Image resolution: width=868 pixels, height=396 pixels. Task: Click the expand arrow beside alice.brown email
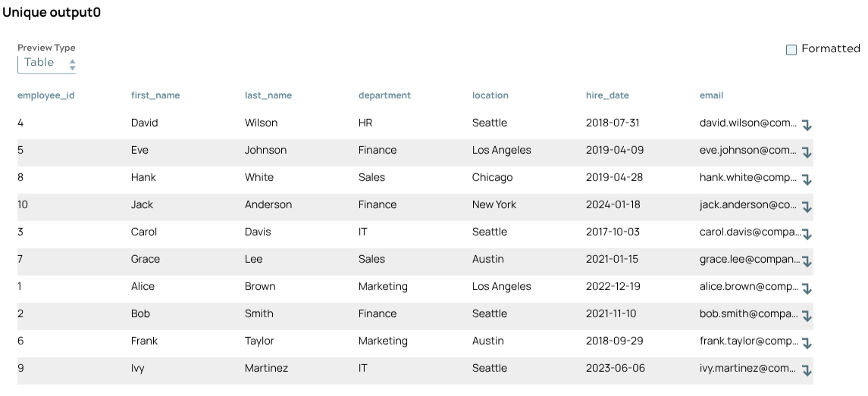pos(807,288)
